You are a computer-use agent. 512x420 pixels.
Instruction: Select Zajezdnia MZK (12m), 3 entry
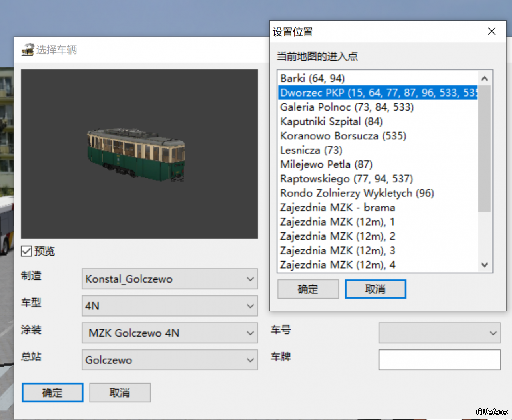[x=378, y=251]
